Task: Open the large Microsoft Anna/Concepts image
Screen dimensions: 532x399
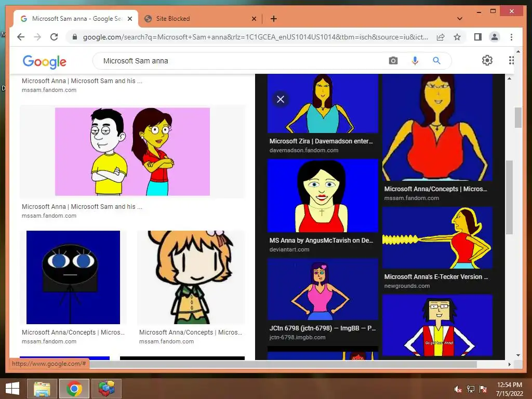Action: (x=437, y=127)
